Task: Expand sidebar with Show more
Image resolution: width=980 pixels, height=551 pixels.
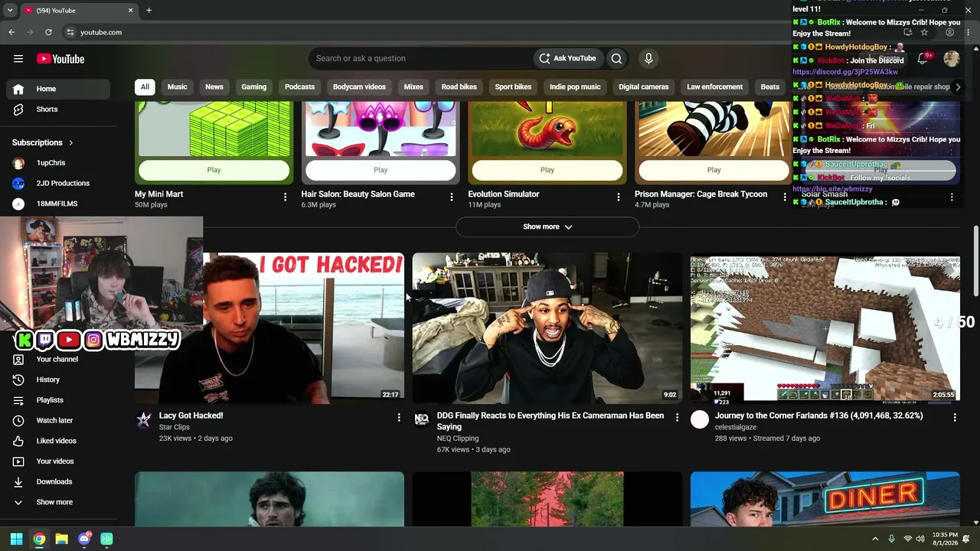Action: (x=58, y=502)
